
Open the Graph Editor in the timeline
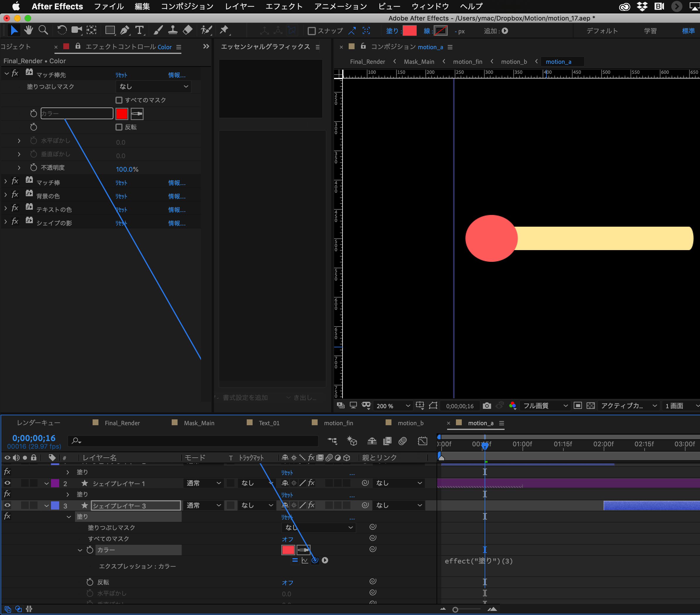(x=423, y=441)
